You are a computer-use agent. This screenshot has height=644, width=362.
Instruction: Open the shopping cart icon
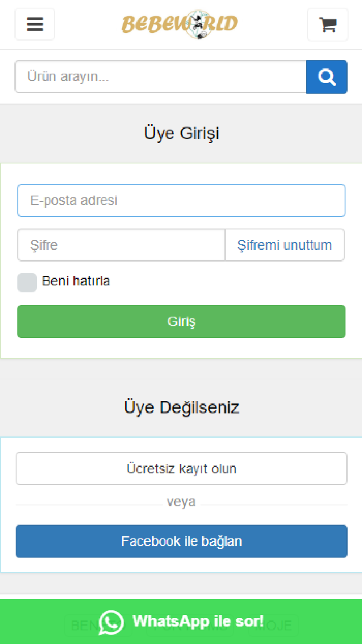click(328, 25)
